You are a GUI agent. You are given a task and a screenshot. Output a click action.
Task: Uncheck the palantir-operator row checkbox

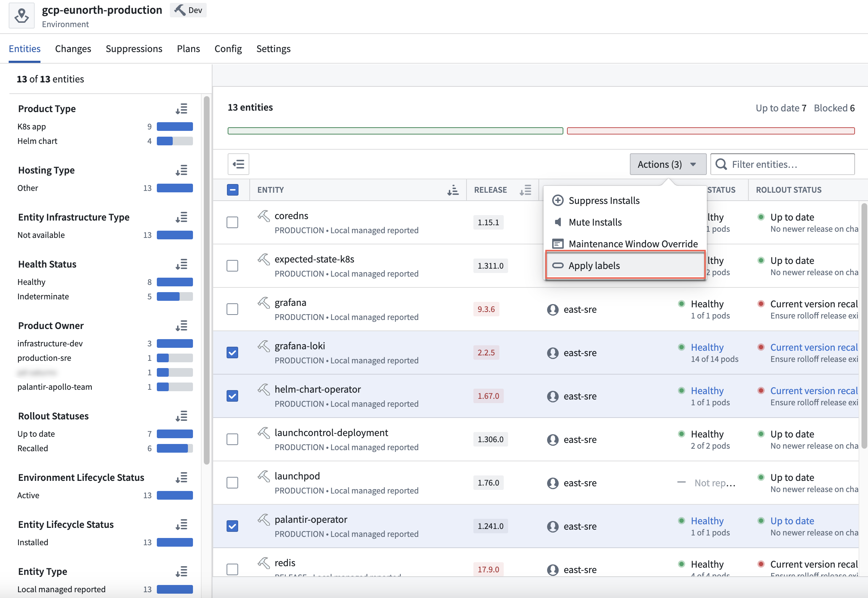(x=233, y=526)
